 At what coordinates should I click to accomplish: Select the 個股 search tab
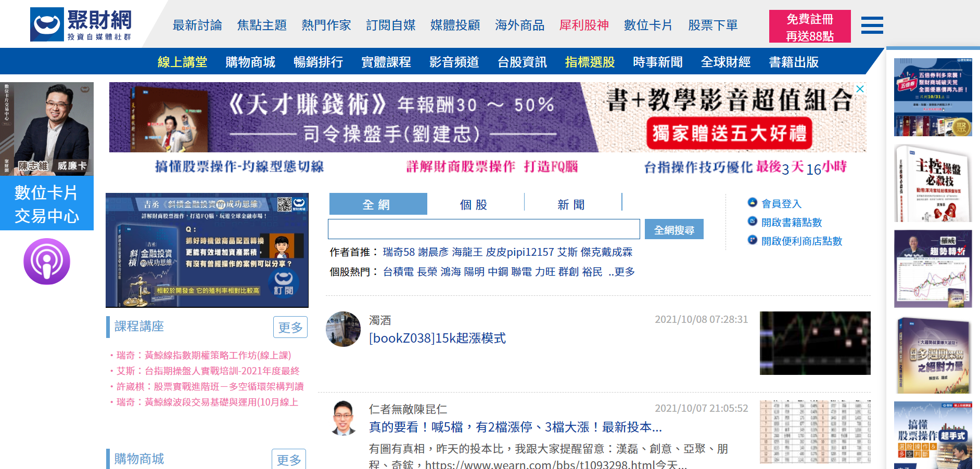[x=474, y=204]
